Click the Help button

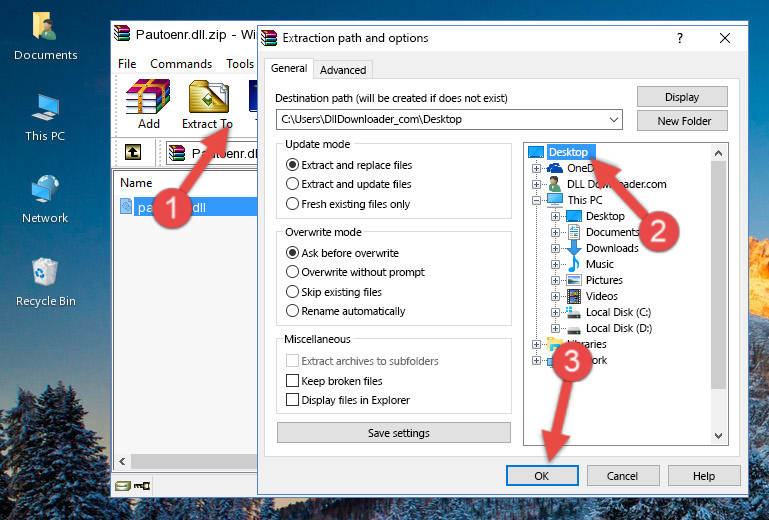tap(704, 476)
